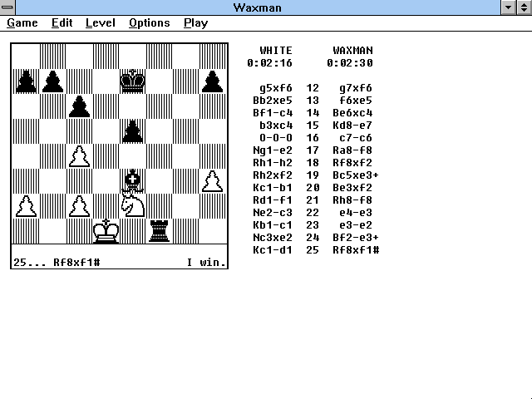Click move 'Be3xf2' in the list
The height and width of the screenshot is (399, 532).
(352, 188)
